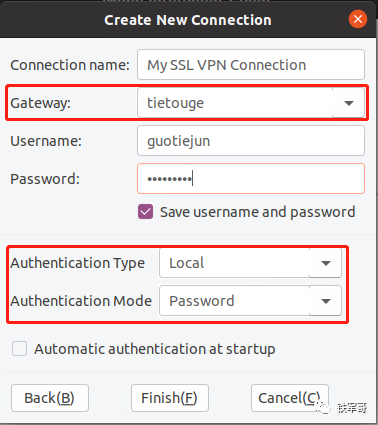Image resolution: width=378 pixels, height=425 pixels.
Task: Focus the Password input field
Action: [x=251, y=179]
